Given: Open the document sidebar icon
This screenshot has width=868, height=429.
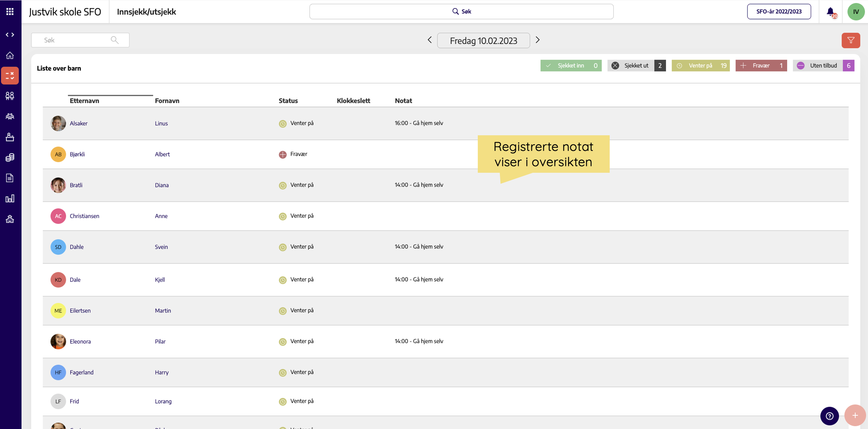Looking at the screenshot, I should [x=10, y=178].
